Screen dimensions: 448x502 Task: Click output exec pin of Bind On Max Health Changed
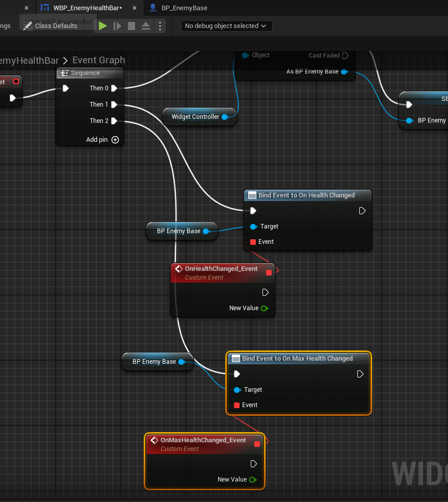pos(360,374)
